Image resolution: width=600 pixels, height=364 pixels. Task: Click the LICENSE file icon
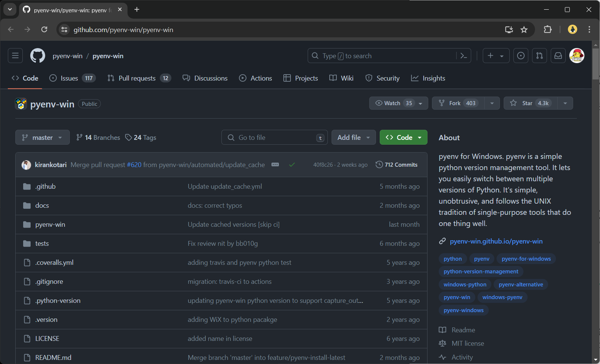(27, 339)
